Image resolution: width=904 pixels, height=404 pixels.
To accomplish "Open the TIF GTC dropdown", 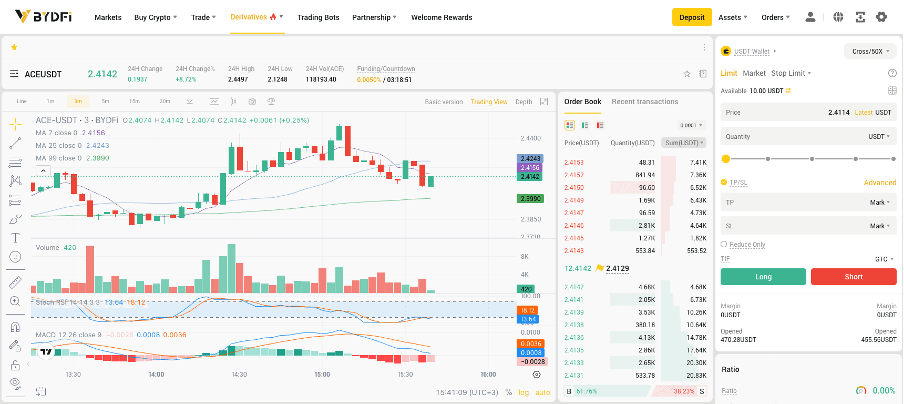I will tap(882, 258).
